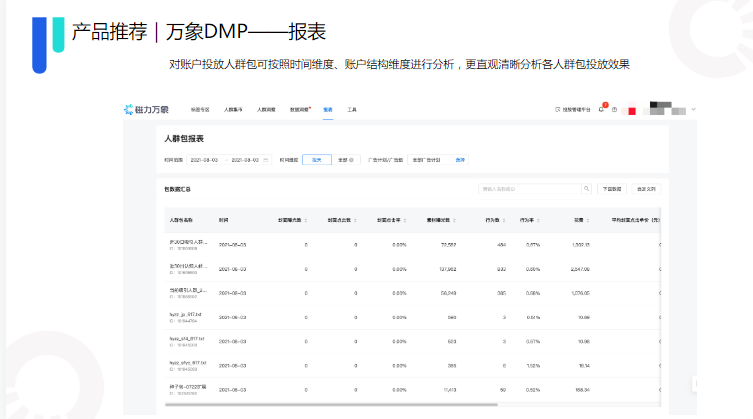
Task: Select the 按天 time dimension option
Action: (317, 160)
